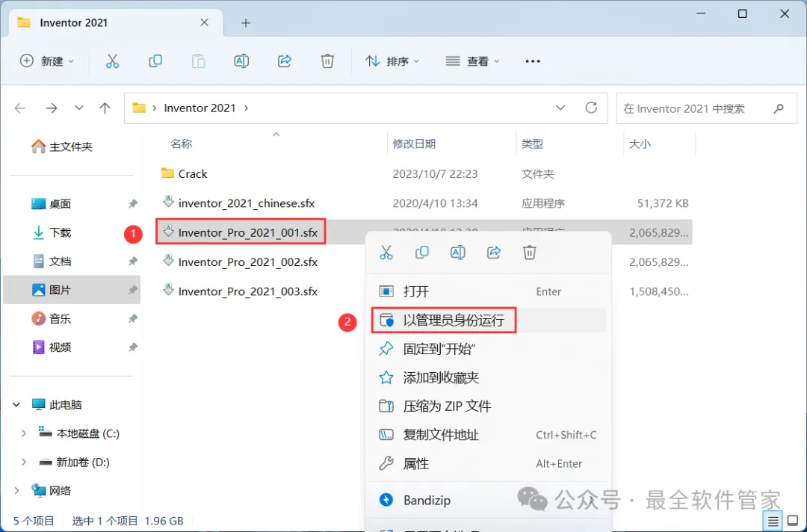Screen dimensions: 807x532
Task: Sort by the 名称 column header
Action: 181,144
